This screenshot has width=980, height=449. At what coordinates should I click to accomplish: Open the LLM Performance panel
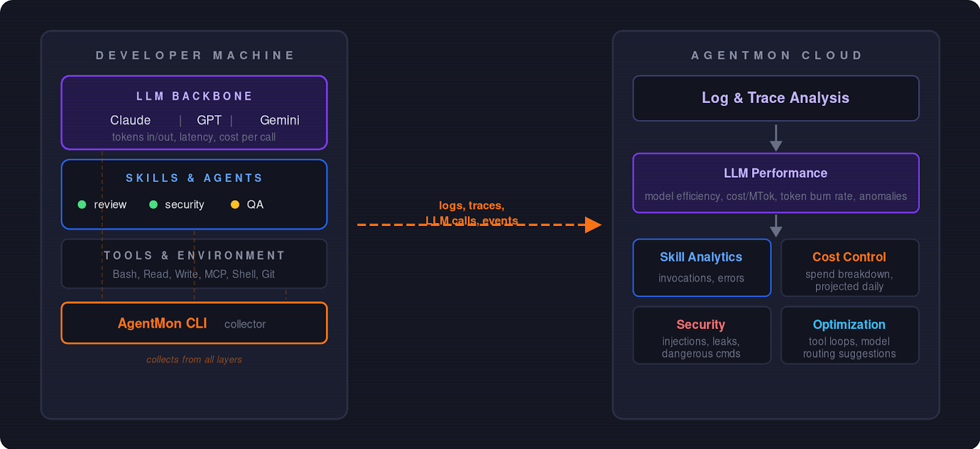pos(775,183)
